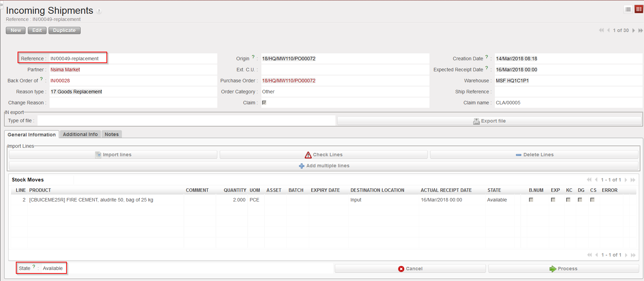Open the Additional Info tab
The width and height of the screenshot is (644, 281).
[x=80, y=134]
